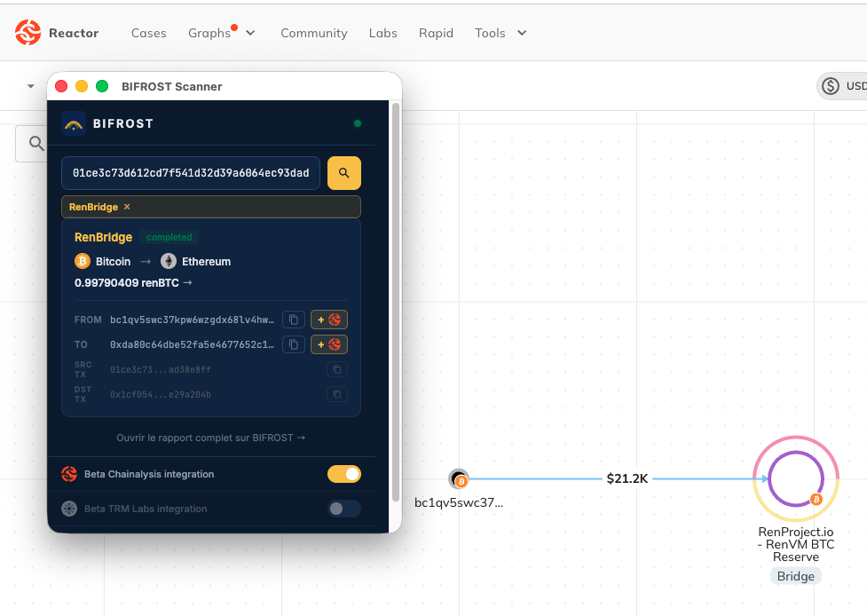Image resolution: width=867 pixels, height=616 pixels.
Task: Click the $21.2K transfer edge label
Action: 627,478
